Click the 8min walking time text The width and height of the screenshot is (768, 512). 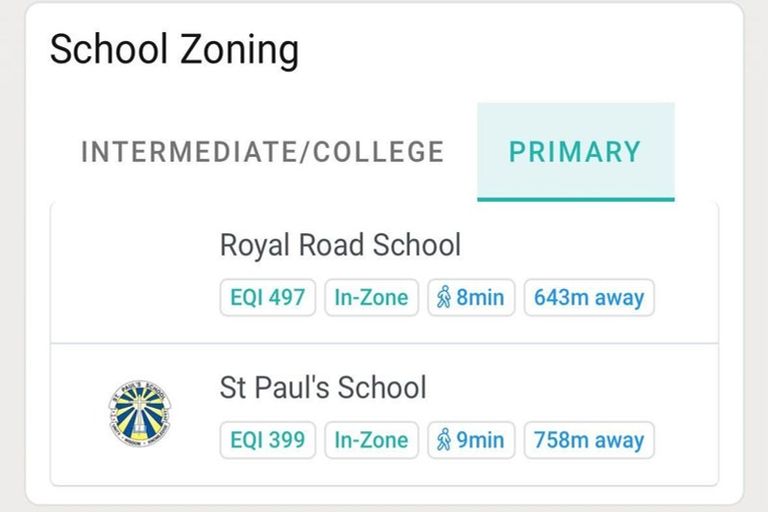[x=481, y=298]
